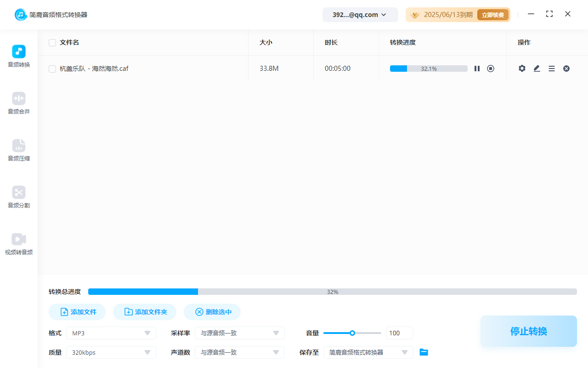Screen dimensions: 588x368
Task: Open the 质量 320kbps dropdown
Action: [111, 352]
